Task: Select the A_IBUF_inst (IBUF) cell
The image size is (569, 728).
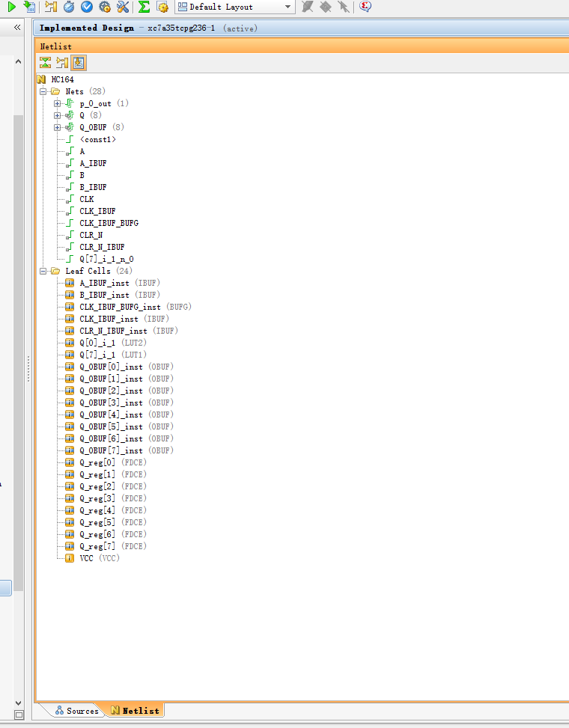Action: pos(120,284)
